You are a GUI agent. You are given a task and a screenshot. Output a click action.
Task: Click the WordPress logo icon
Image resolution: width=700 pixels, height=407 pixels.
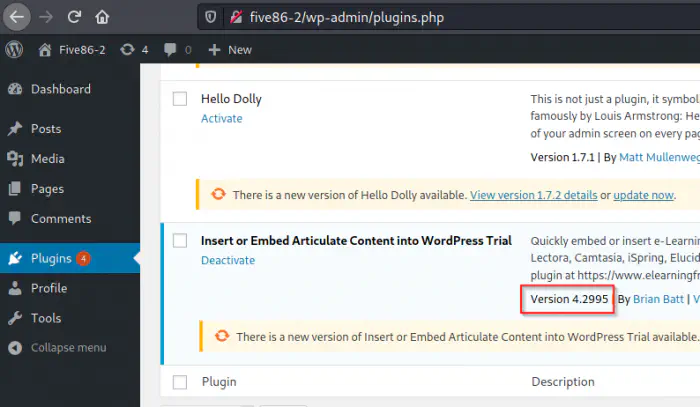click(x=14, y=49)
